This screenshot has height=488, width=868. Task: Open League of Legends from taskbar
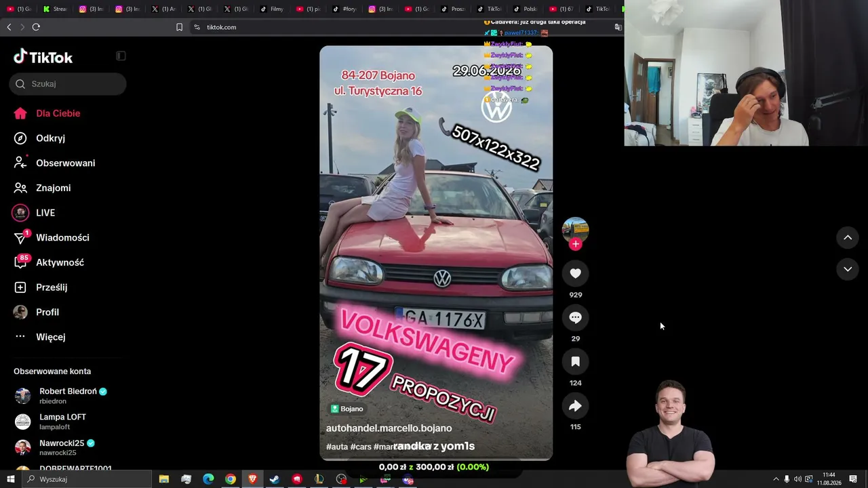(x=319, y=479)
